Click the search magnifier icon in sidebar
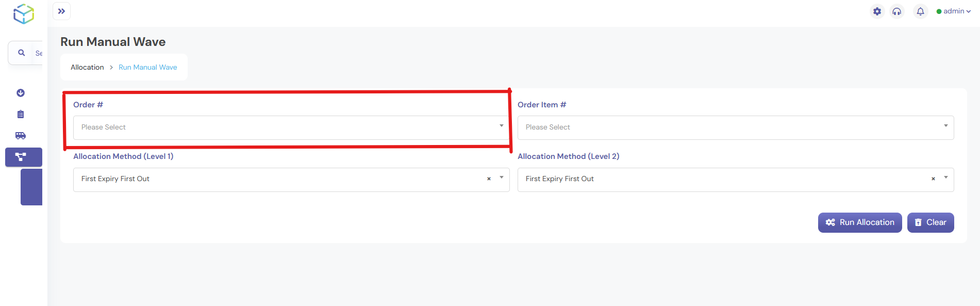The width and height of the screenshot is (980, 306). (x=21, y=52)
